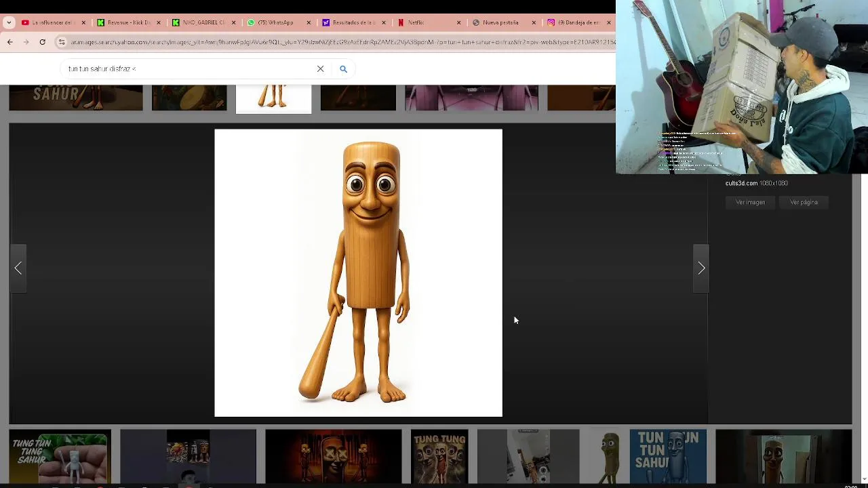
Task: Close the Yahoo 'Resultados de la' tab
Action: click(384, 22)
